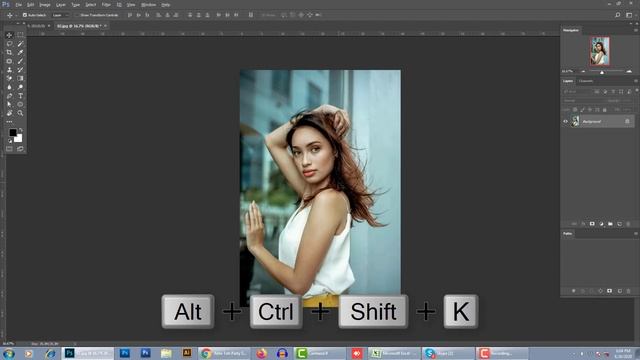The image size is (640, 360).
Task: Select the Eyedropper tool
Action: 20,52
